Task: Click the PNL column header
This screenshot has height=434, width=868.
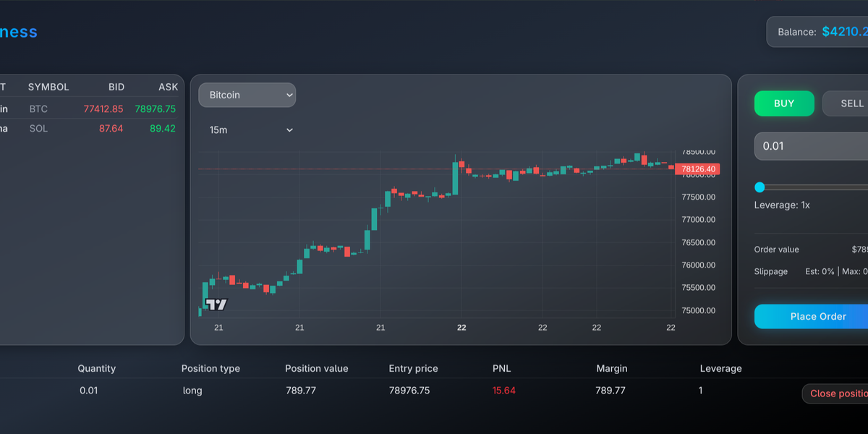Action: click(x=503, y=369)
